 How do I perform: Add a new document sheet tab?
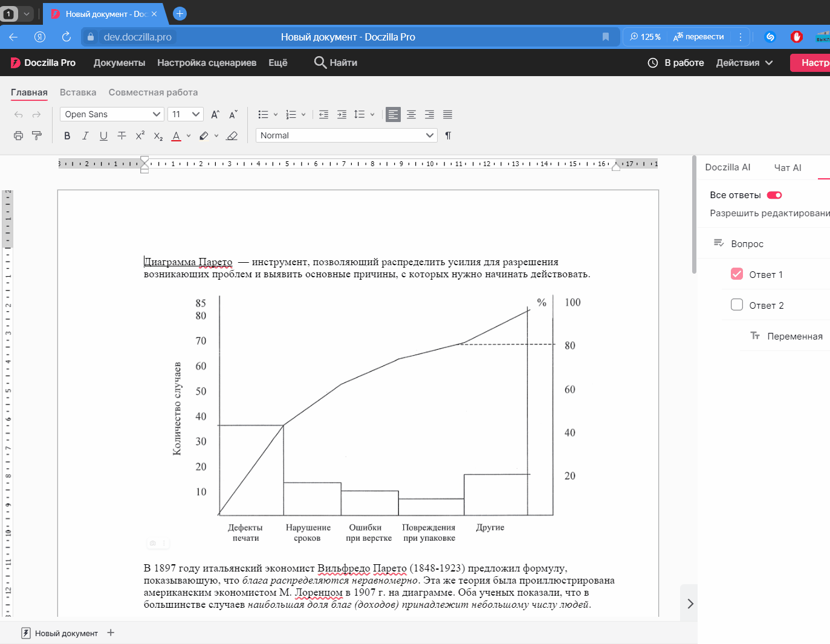click(x=111, y=633)
